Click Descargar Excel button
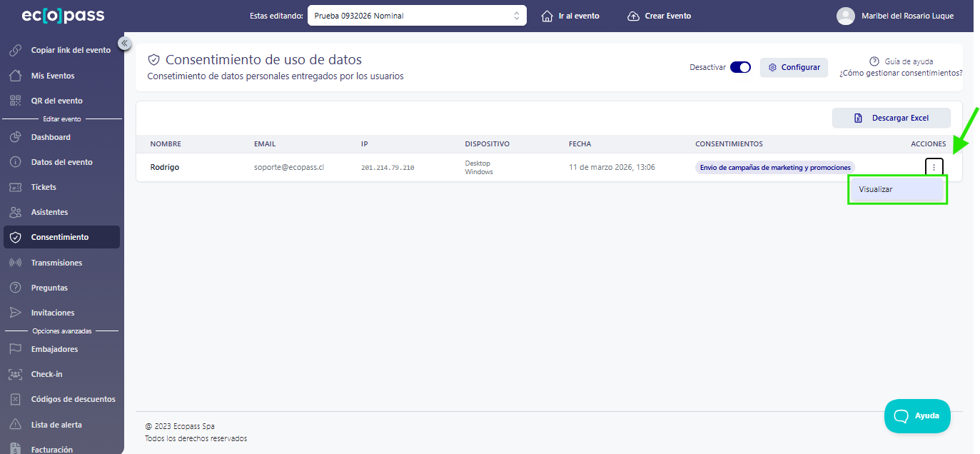The height and width of the screenshot is (454, 980). pos(891,118)
